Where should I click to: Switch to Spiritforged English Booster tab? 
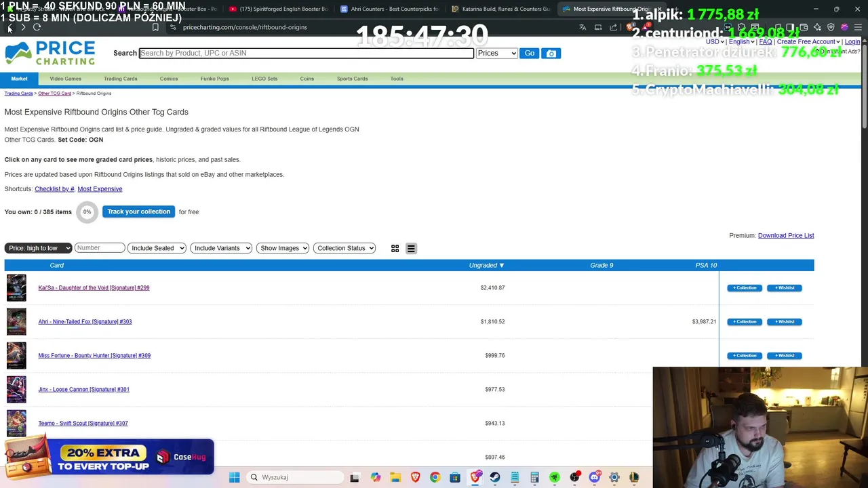[279, 9]
